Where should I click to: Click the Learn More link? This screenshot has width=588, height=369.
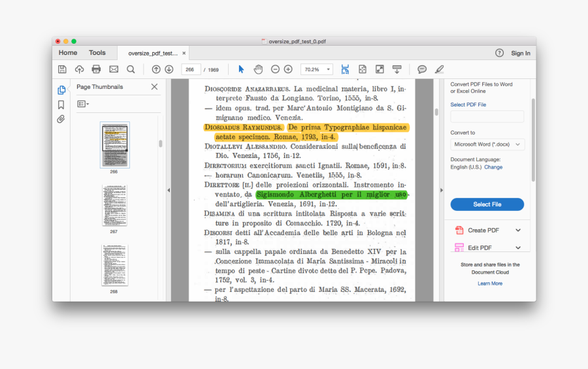[x=489, y=283]
